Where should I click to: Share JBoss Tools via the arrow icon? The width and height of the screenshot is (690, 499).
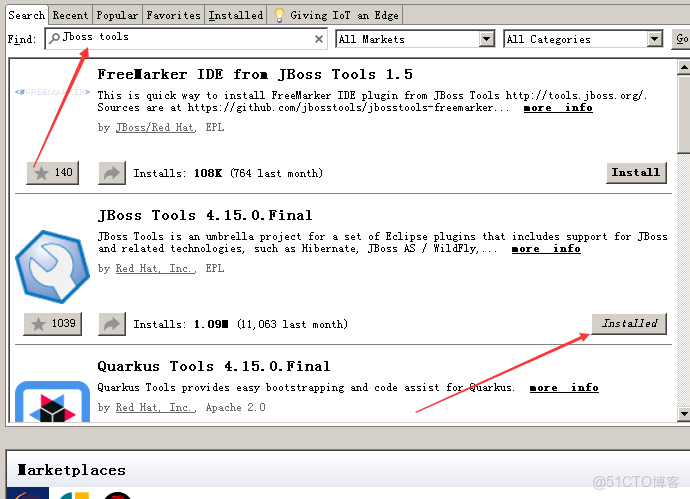pos(112,324)
